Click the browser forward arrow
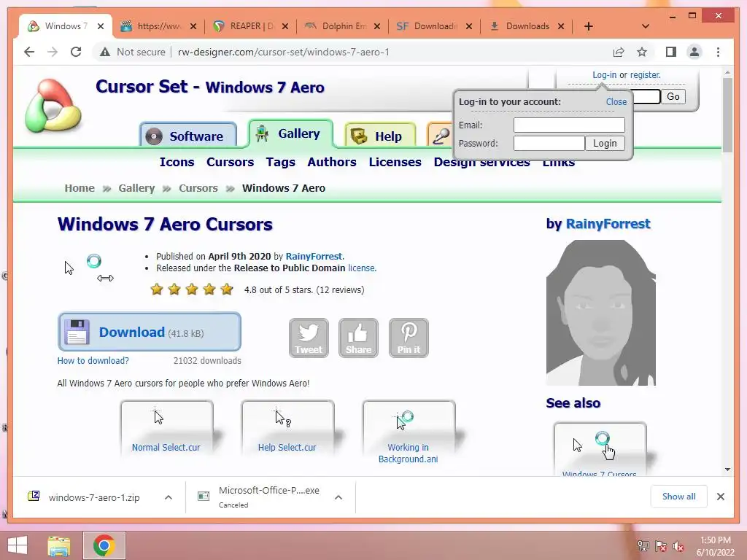Viewport: 747px width, 560px height. [53, 52]
